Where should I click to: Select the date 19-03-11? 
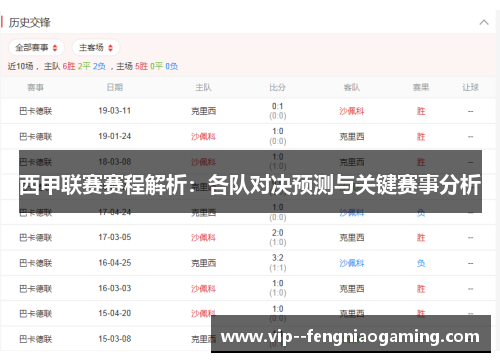coord(115,111)
